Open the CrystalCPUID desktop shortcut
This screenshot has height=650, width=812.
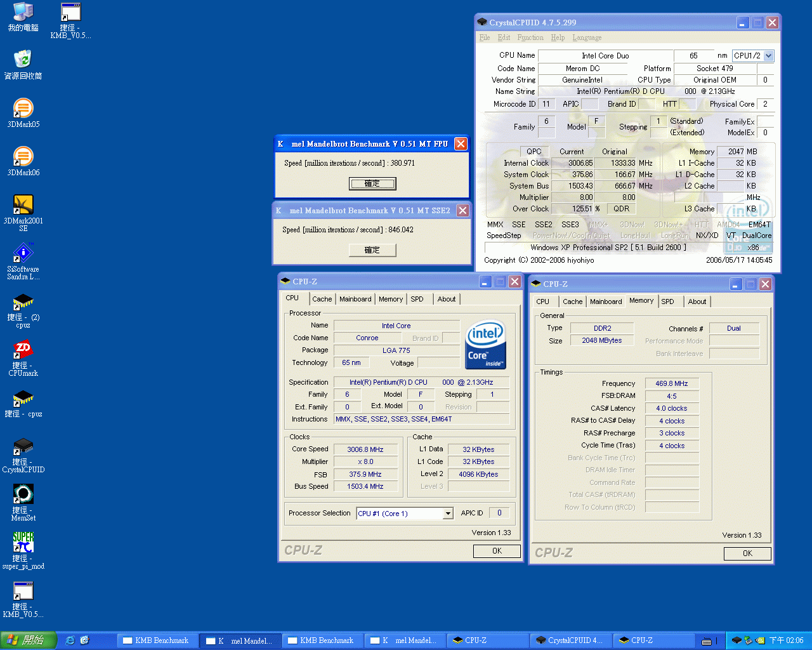(23, 446)
